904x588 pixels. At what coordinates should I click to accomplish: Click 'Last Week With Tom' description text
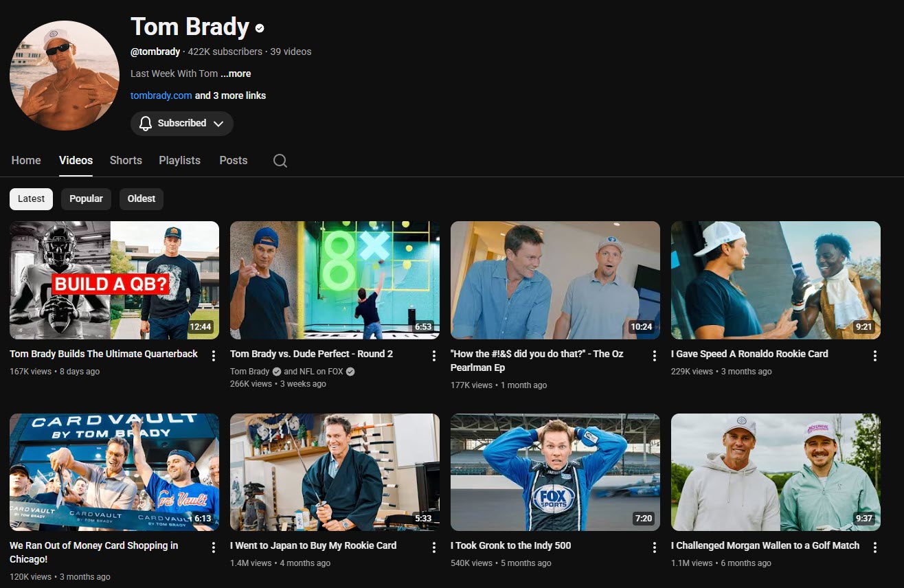click(x=174, y=73)
